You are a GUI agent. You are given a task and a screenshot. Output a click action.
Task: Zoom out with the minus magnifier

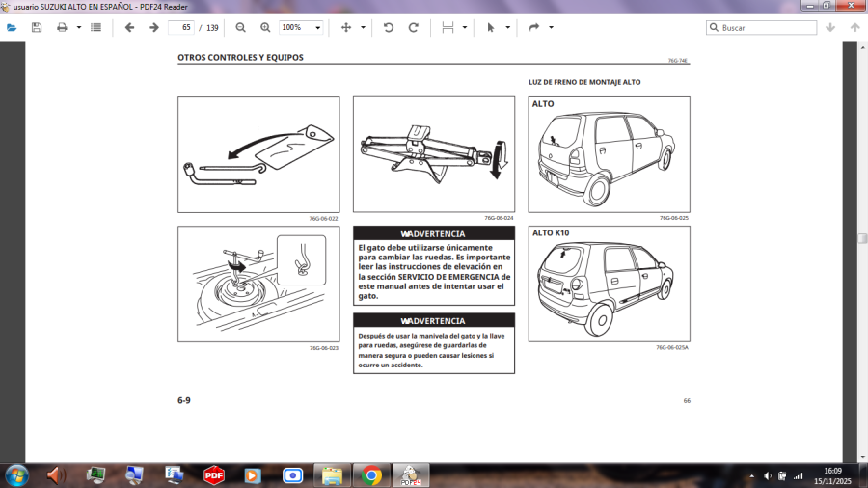click(240, 27)
